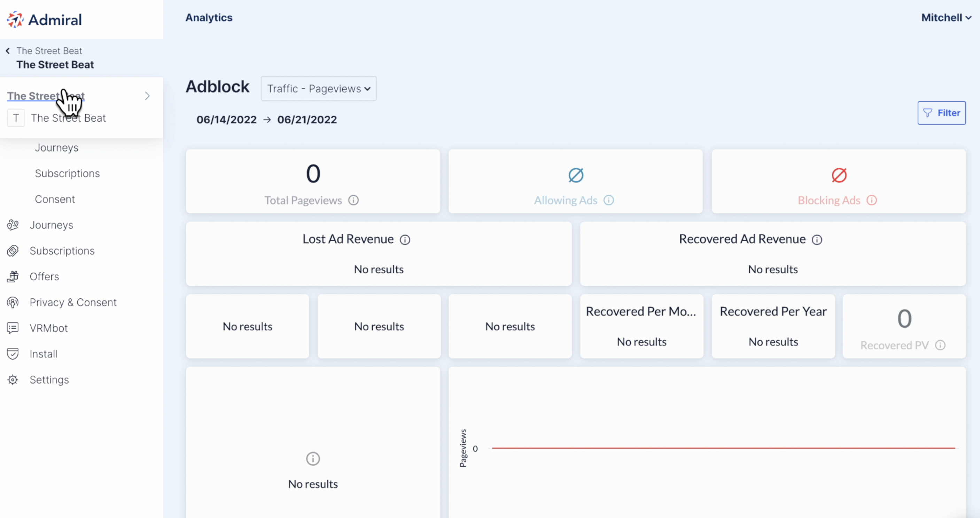Click the info icon beside Recovered PV
This screenshot has height=518, width=980.
(940, 345)
